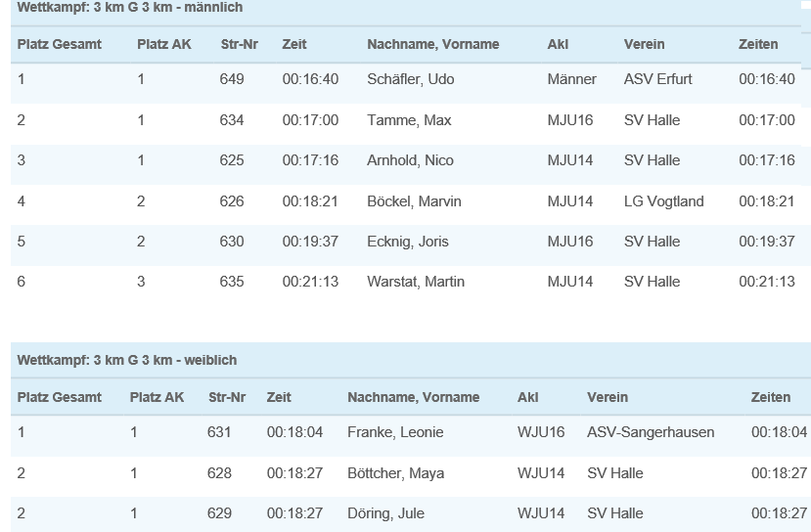
Task: Click the Platz Gesamt header in männlich table
Action: [x=60, y=44]
